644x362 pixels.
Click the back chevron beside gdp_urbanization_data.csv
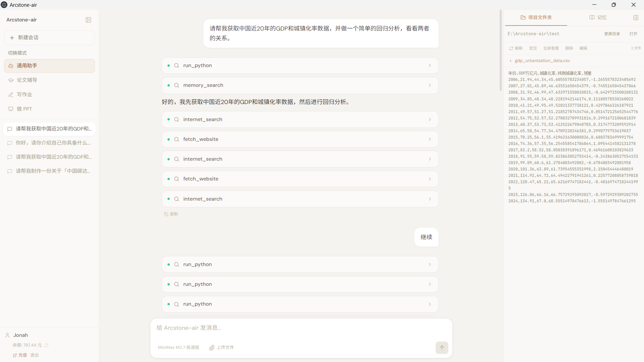point(510,60)
